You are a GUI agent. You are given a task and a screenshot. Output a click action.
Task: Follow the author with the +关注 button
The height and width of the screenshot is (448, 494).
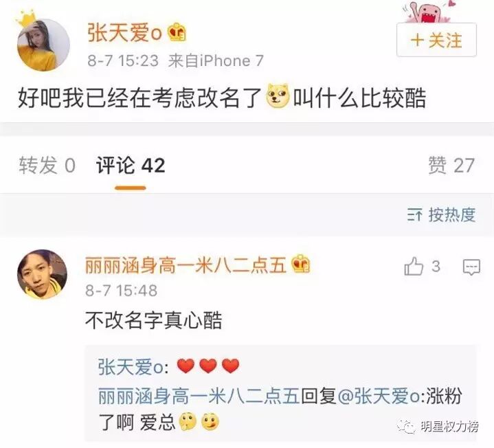[436, 40]
